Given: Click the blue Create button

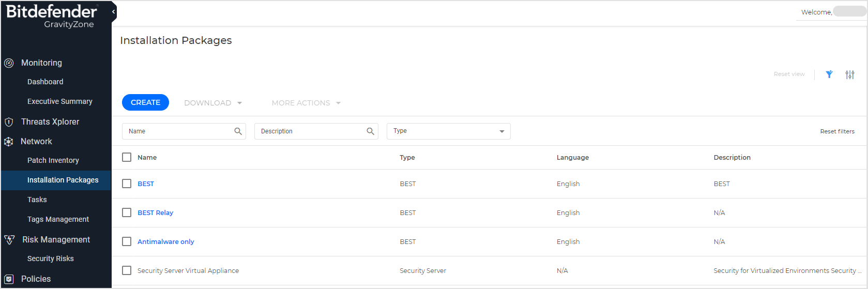Looking at the screenshot, I should pyautogui.click(x=145, y=102).
